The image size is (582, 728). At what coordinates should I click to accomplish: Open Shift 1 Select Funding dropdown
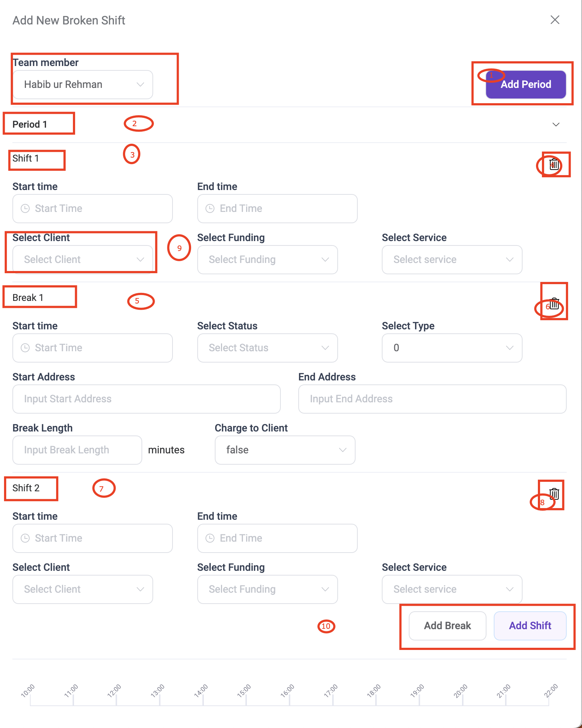coord(268,260)
